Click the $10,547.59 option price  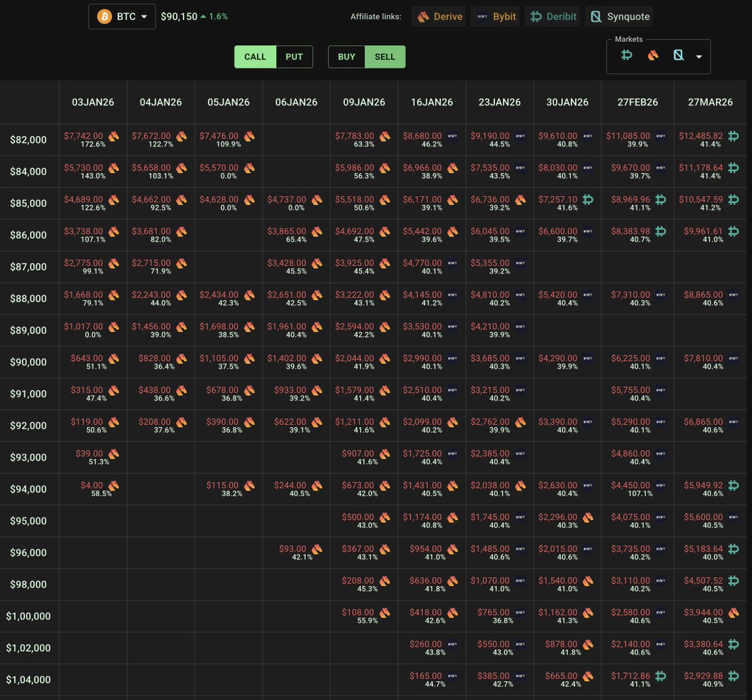(701, 199)
